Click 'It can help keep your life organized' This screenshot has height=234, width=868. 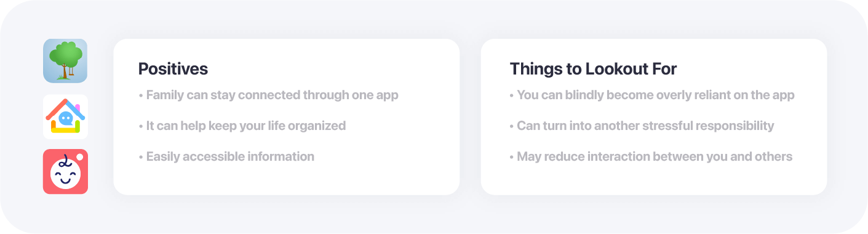click(242, 126)
